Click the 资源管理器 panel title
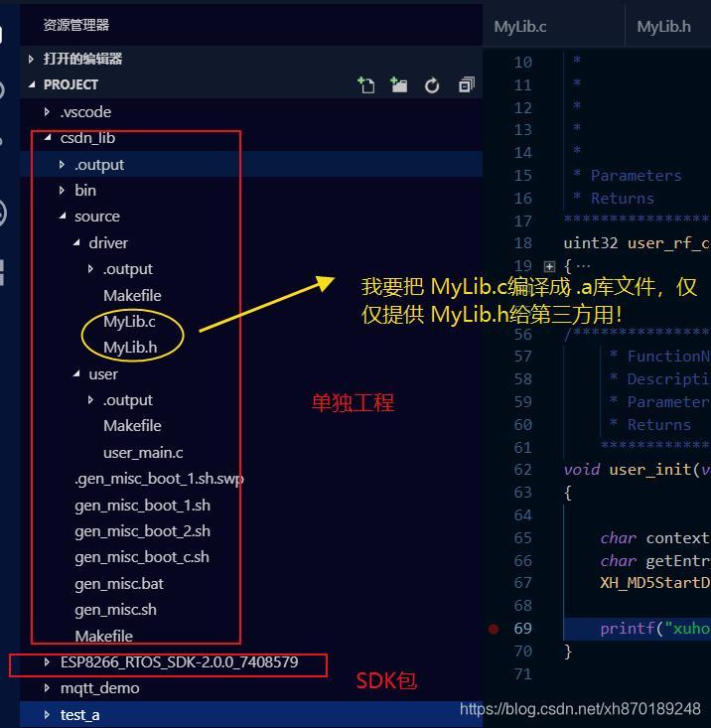 click(x=76, y=25)
